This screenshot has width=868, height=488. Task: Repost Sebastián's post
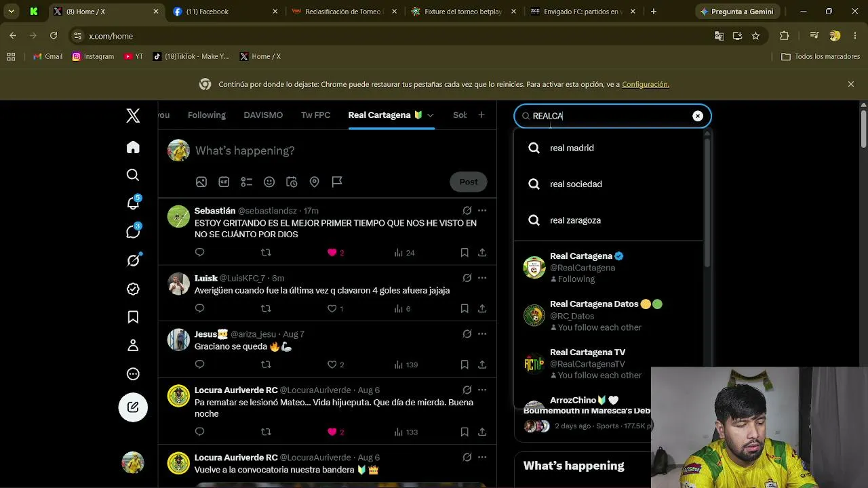(x=266, y=252)
